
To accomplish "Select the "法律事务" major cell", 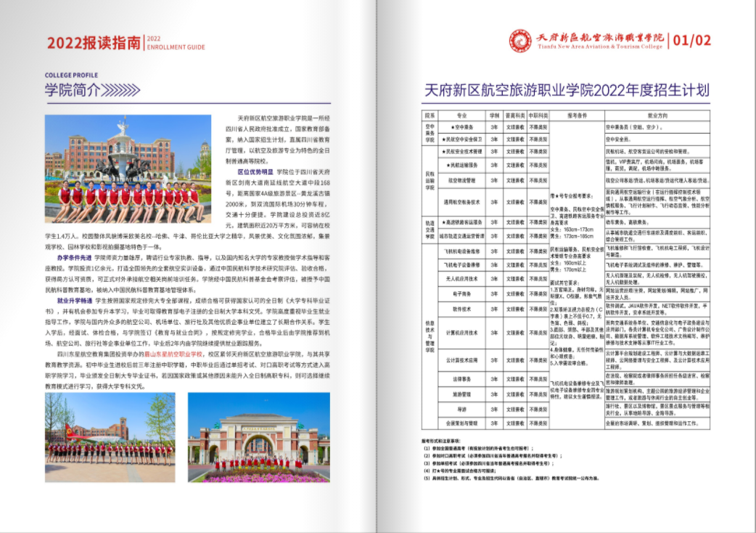I will [462, 379].
